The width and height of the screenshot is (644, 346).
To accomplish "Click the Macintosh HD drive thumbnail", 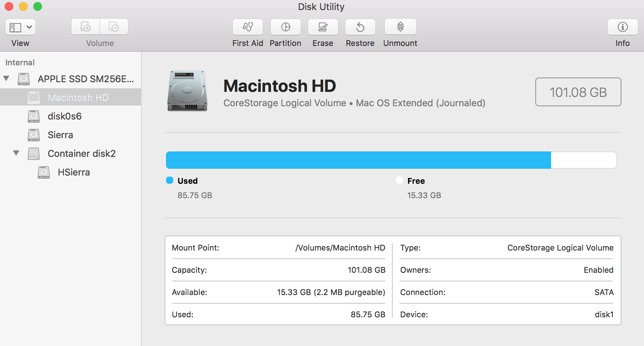I will (x=187, y=92).
